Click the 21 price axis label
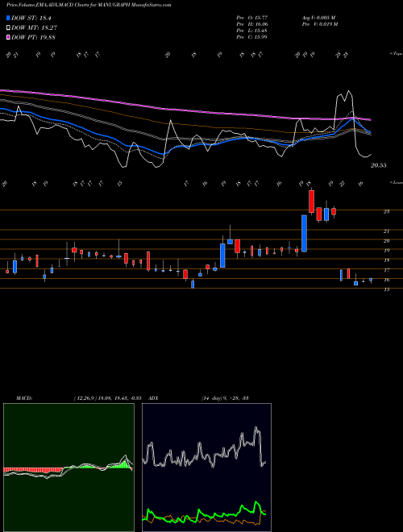 (386, 231)
